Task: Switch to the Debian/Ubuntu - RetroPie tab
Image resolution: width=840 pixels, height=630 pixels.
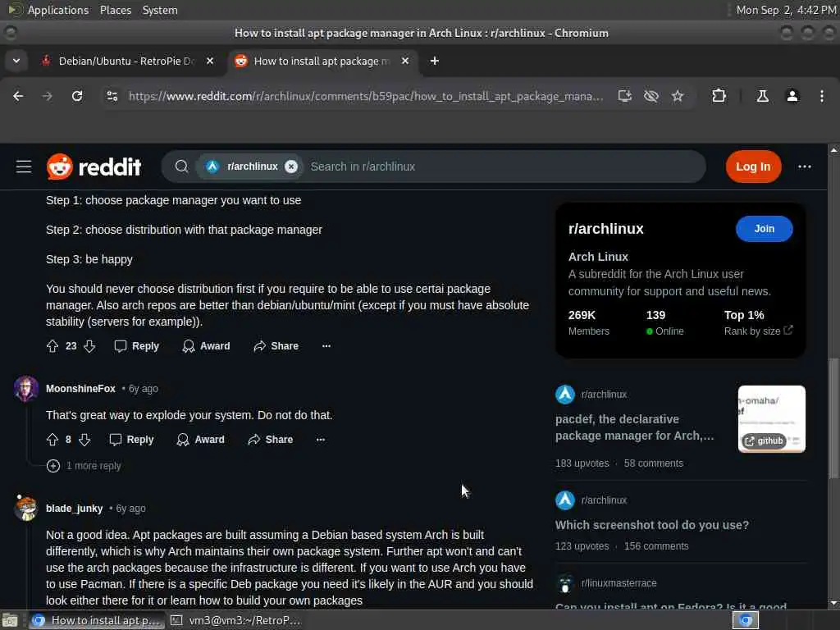Action: (x=126, y=61)
